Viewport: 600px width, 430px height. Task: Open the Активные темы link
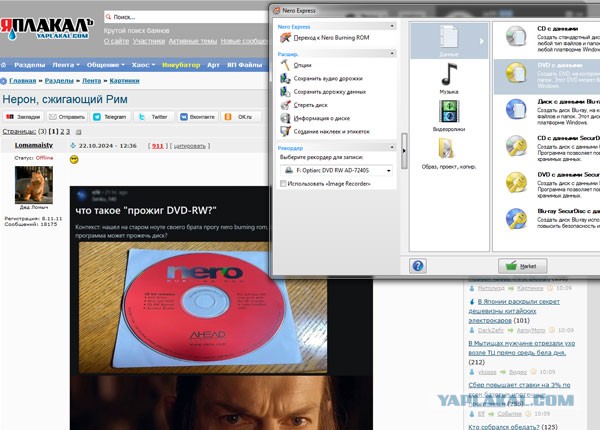coord(192,41)
